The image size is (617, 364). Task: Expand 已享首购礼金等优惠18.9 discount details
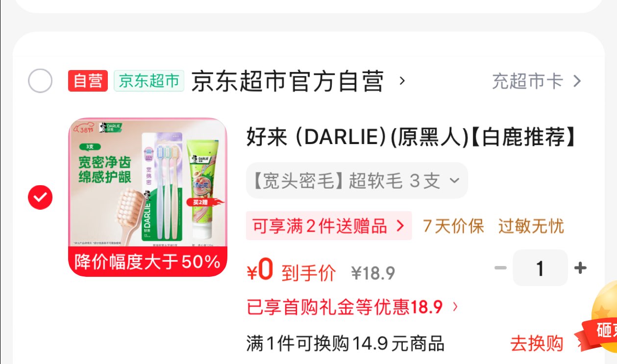353,307
